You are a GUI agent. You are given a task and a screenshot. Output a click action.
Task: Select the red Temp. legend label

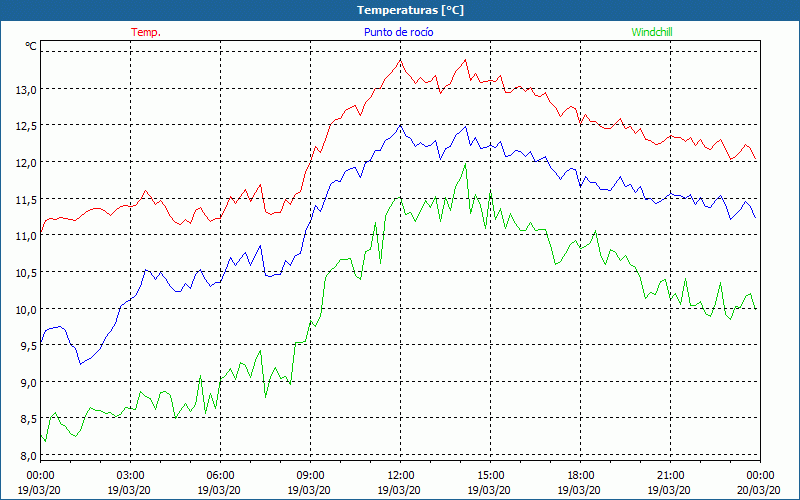coord(146,32)
